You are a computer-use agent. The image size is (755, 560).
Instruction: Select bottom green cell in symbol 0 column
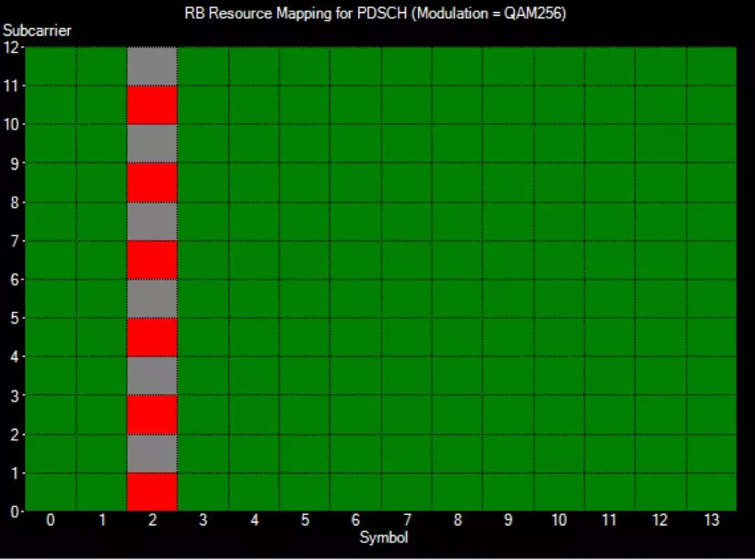(x=50, y=491)
